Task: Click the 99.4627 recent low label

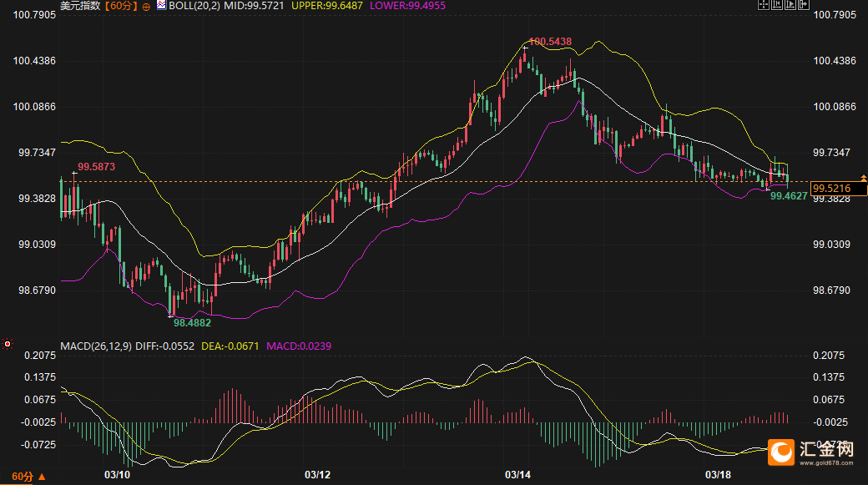Action: pos(788,196)
